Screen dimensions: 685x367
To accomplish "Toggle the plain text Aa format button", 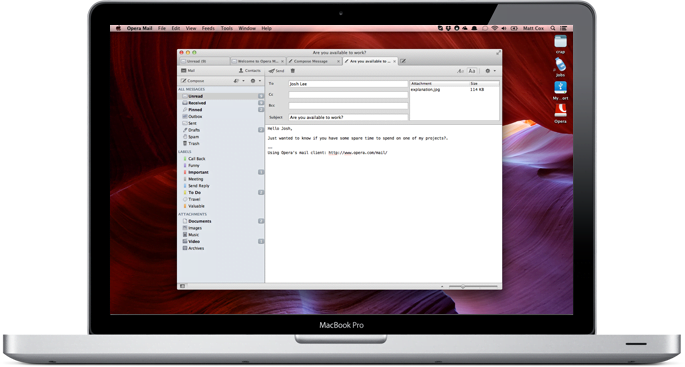I will [472, 71].
